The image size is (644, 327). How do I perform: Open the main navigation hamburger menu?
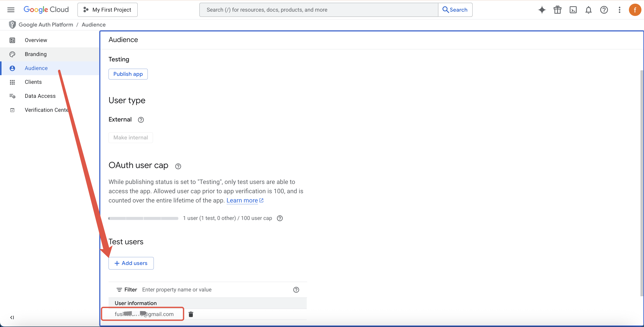pyautogui.click(x=11, y=10)
